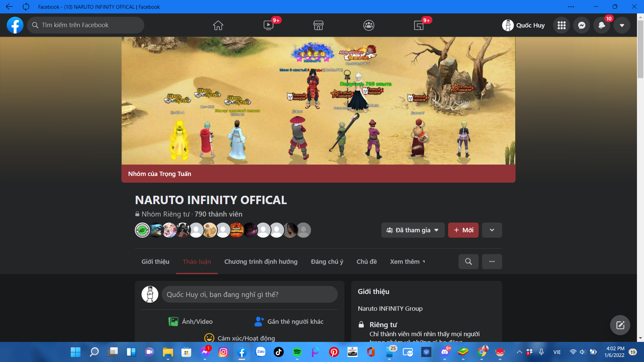Open Zalo from the taskbar
This screenshot has width=644, height=362.
pyautogui.click(x=260, y=352)
